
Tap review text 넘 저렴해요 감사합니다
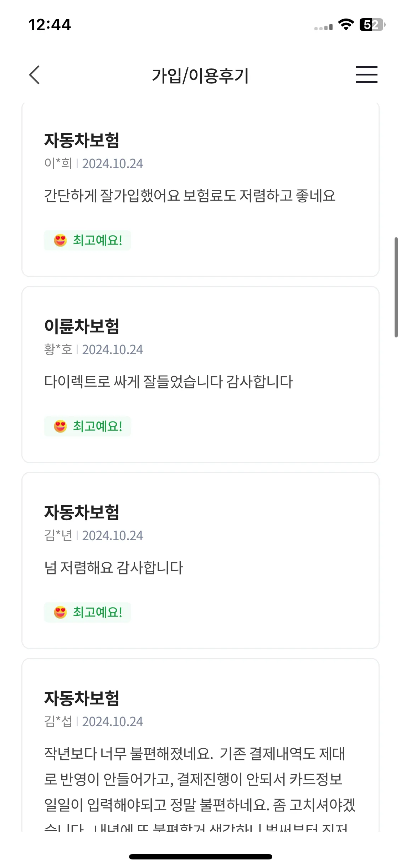[113, 568]
